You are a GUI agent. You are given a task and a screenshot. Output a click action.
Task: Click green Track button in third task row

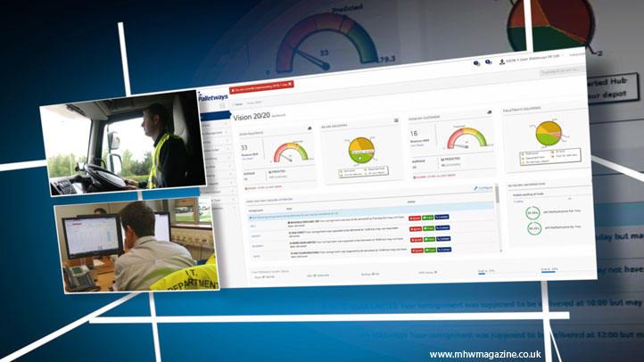click(x=430, y=239)
